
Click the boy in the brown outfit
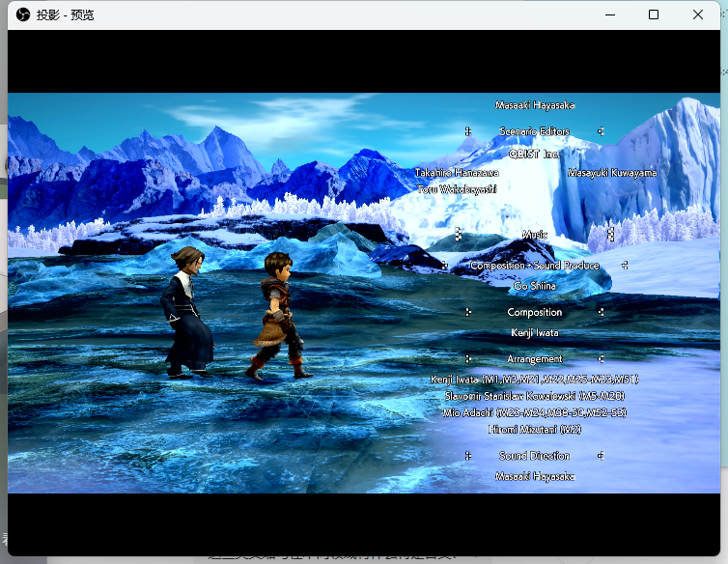(278, 316)
